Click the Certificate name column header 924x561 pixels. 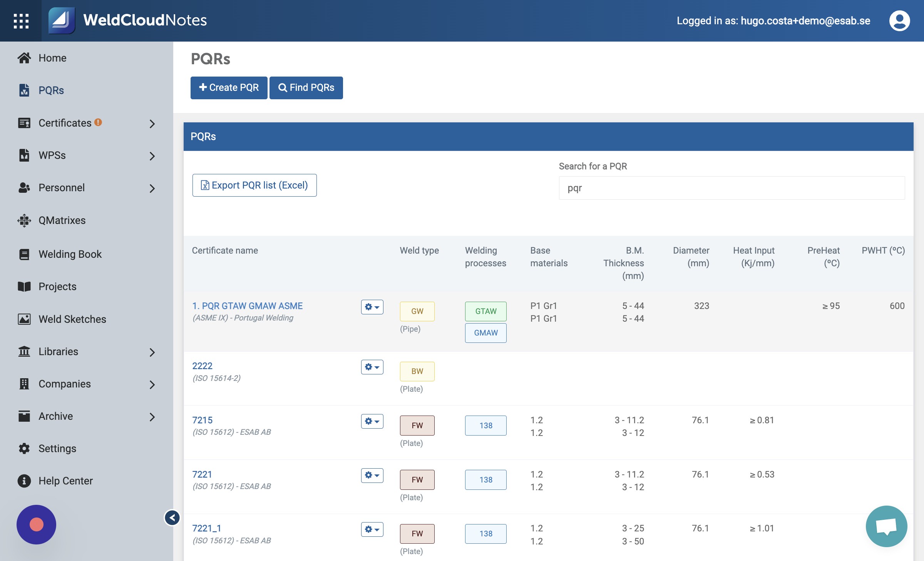(x=225, y=250)
